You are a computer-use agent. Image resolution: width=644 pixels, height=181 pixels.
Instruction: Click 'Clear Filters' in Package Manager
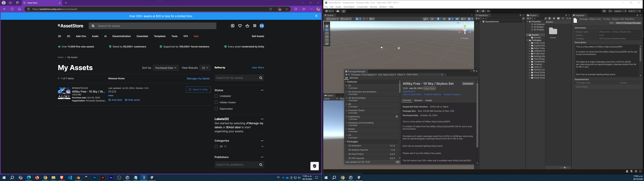pyautogui.click(x=412, y=75)
